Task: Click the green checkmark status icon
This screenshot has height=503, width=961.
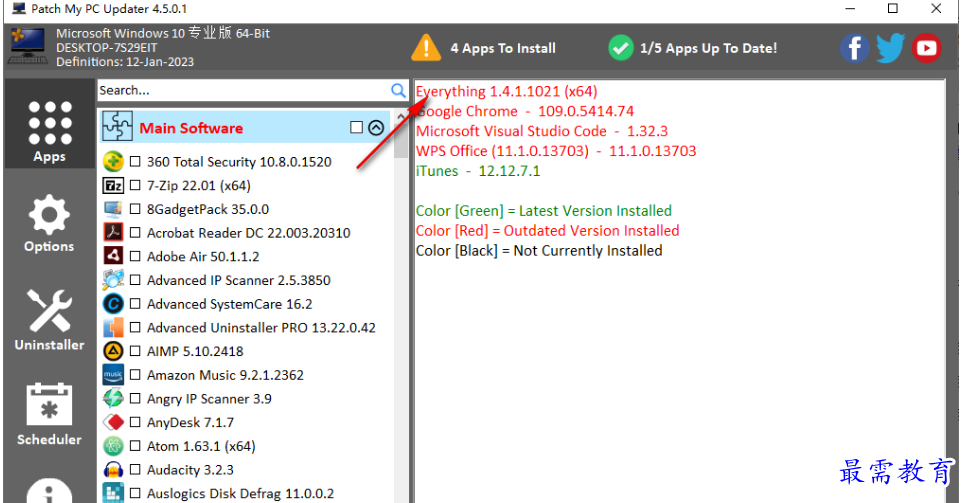Action: coord(621,48)
